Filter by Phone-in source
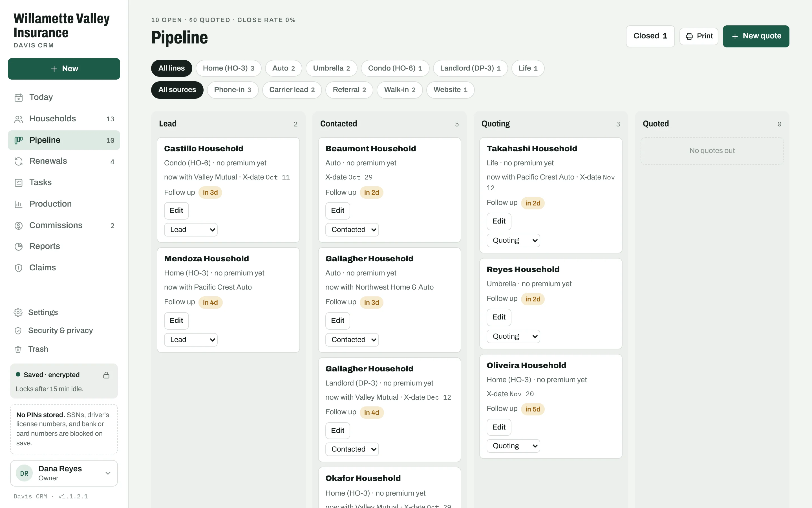The image size is (812, 508). pyautogui.click(x=233, y=90)
